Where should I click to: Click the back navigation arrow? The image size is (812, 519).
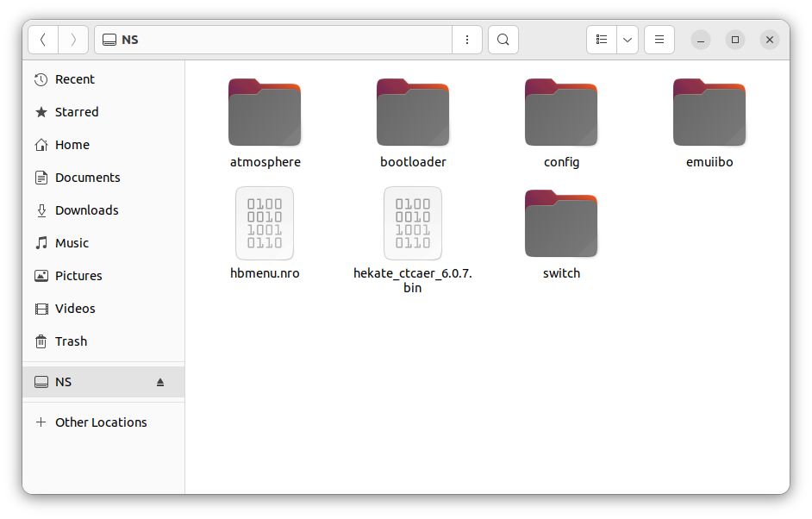pyautogui.click(x=42, y=39)
